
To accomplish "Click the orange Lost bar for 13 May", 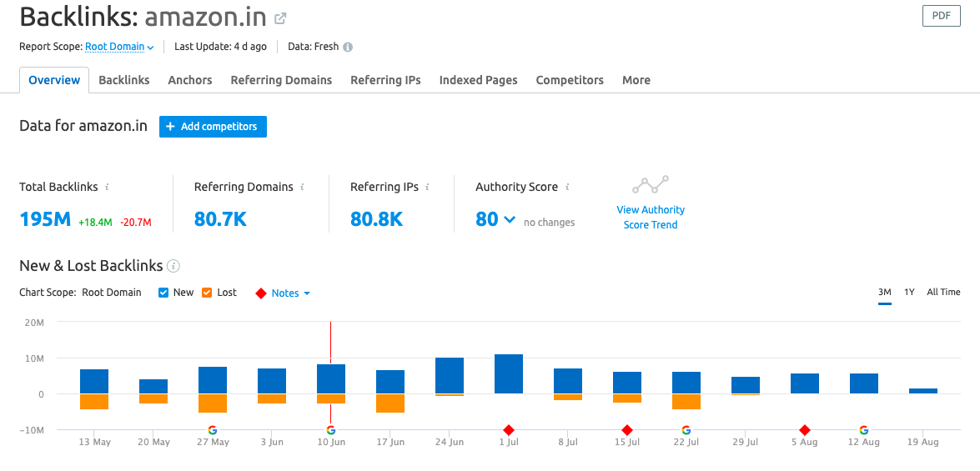I will point(94,402).
